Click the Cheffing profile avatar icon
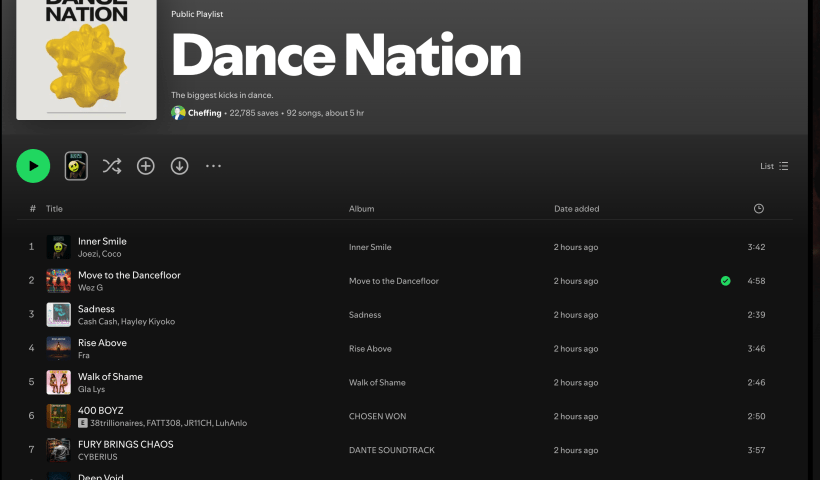Screen dimensions: 820x480 tap(178, 113)
